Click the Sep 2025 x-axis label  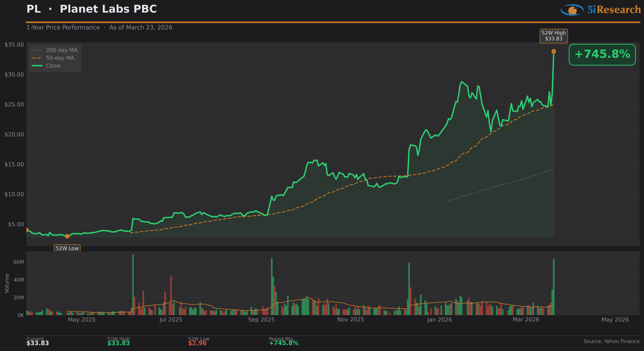(x=261, y=320)
